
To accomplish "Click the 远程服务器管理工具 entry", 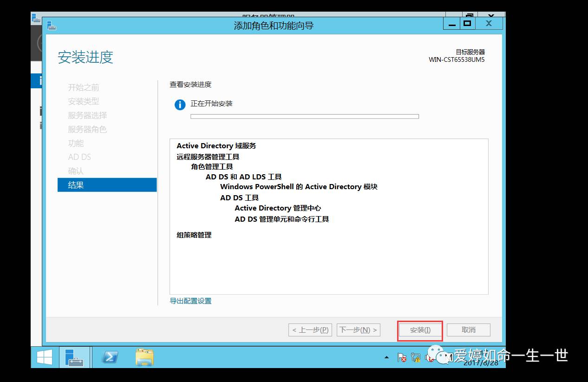I will point(208,157).
